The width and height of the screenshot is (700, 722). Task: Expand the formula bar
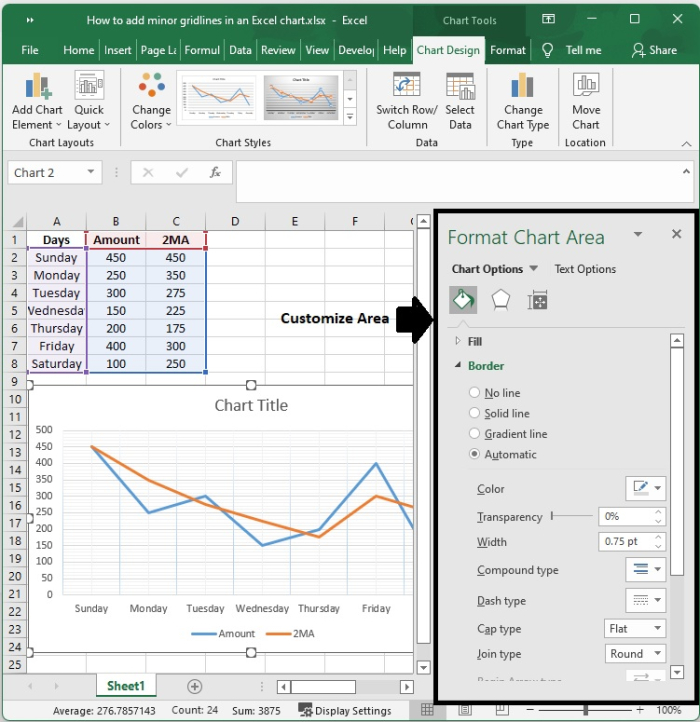[x=686, y=171]
